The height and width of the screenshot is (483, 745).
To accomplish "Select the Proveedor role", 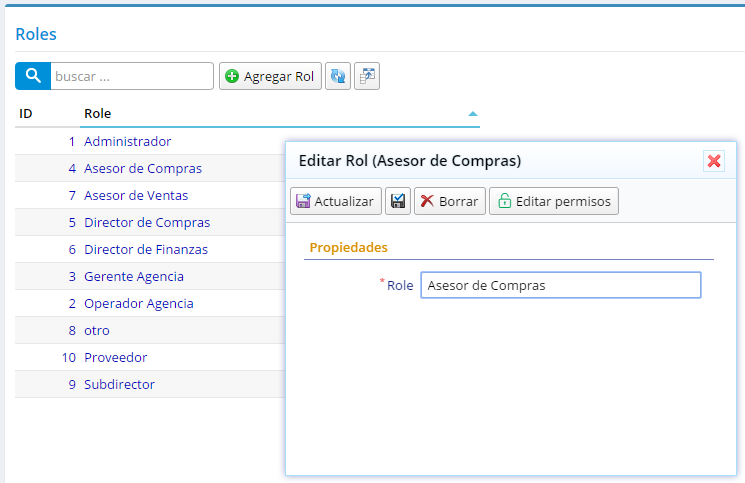I will 115,358.
